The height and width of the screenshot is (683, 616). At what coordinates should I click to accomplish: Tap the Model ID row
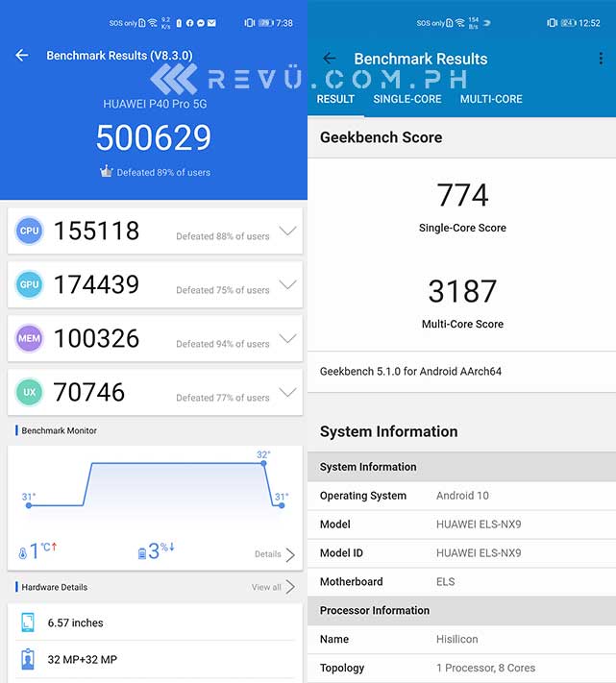462,553
